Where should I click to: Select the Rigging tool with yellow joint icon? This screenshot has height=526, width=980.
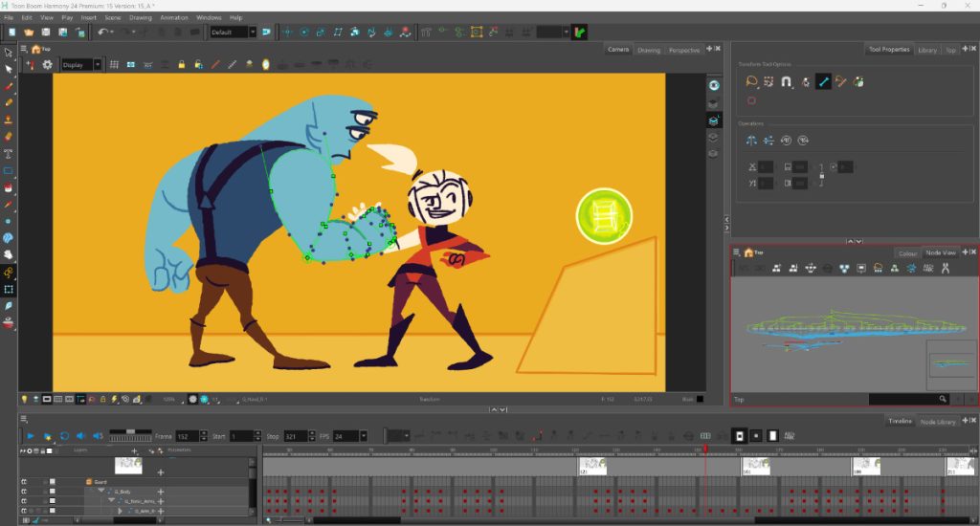[8, 273]
